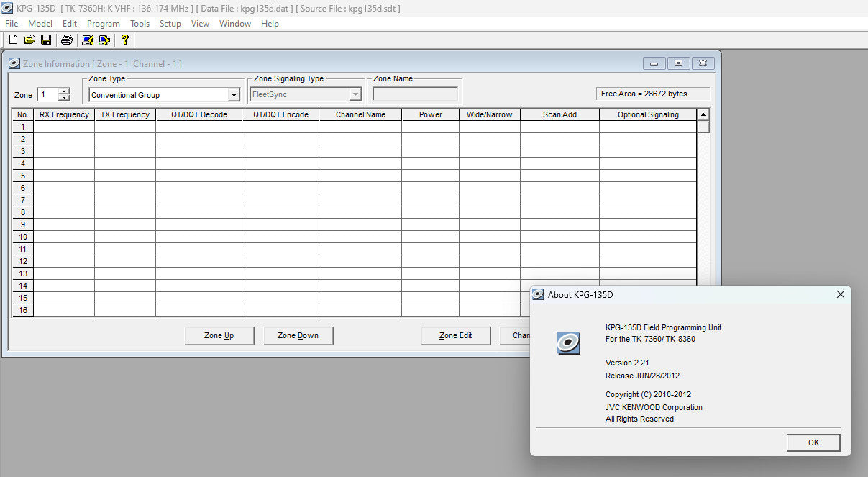Open the Model menu

pos(40,24)
